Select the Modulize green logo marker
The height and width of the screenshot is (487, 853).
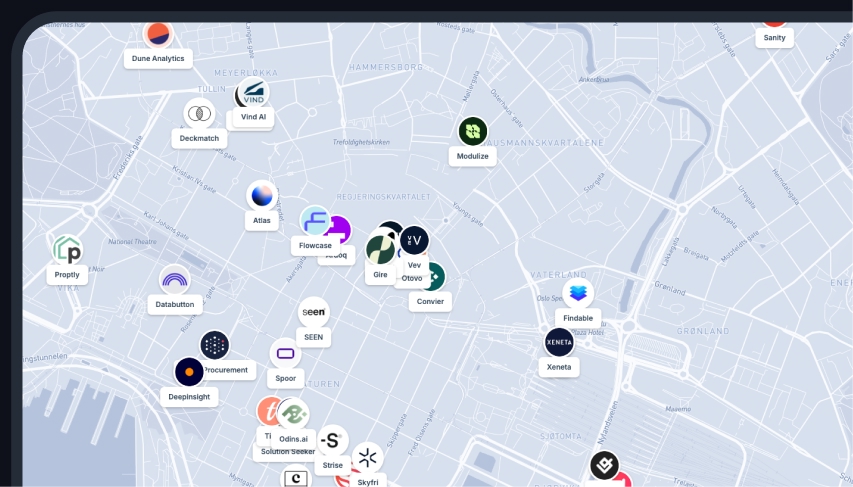[473, 131]
